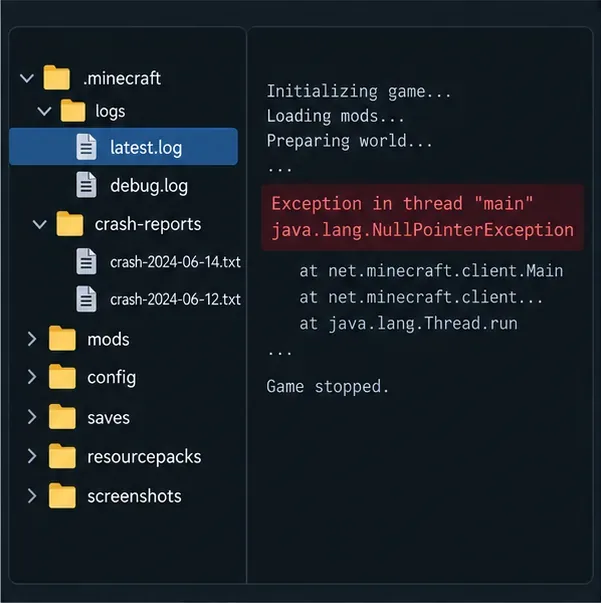Open crash-2024-06-12.txt file name
The height and width of the screenshot is (603, 601).
click(x=175, y=299)
